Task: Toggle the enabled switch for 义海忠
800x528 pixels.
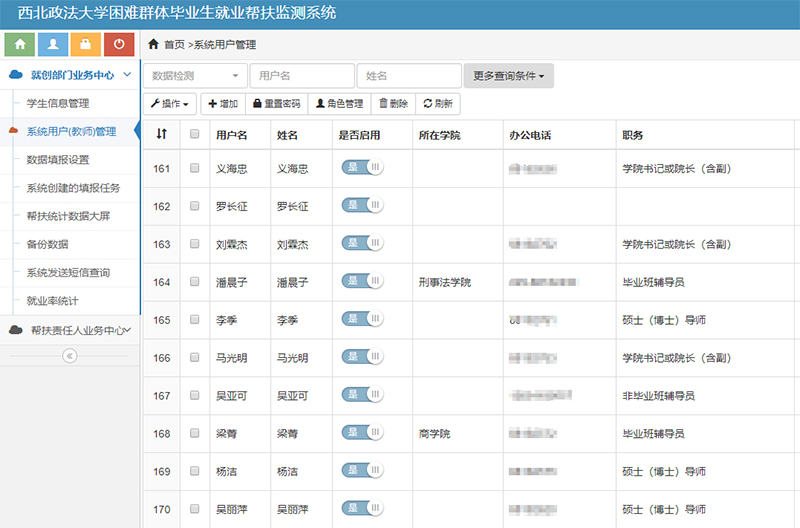Action: [x=362, y=168]
